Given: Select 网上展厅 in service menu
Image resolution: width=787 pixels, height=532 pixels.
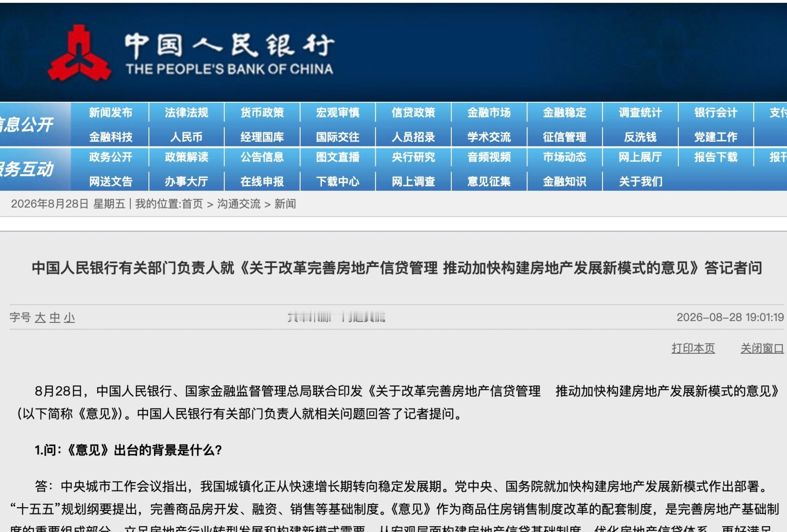Looking at the screenshot, I should [x=640, y=157].
